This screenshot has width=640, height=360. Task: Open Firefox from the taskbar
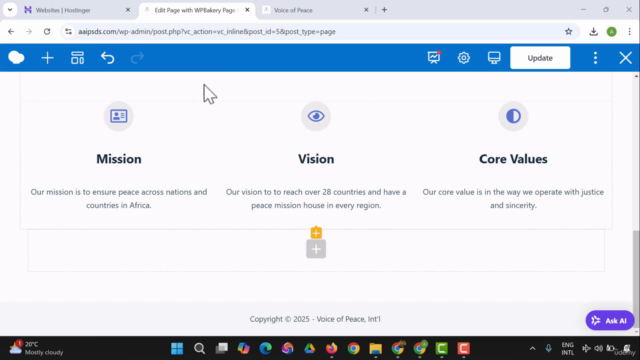pyautogui.click(x=331, y=348)
